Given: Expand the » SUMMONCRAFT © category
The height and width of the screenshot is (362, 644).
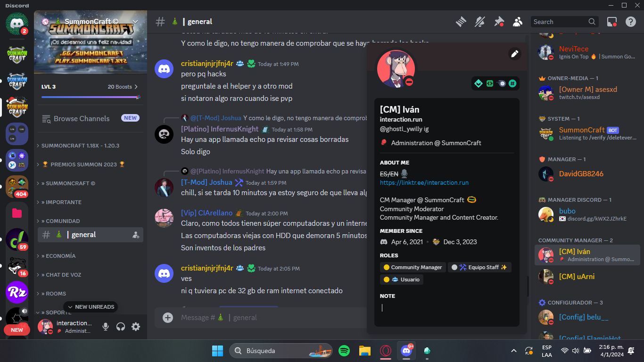Looking at the screenshot, I should pyautogui.click(x=66, y=183).
